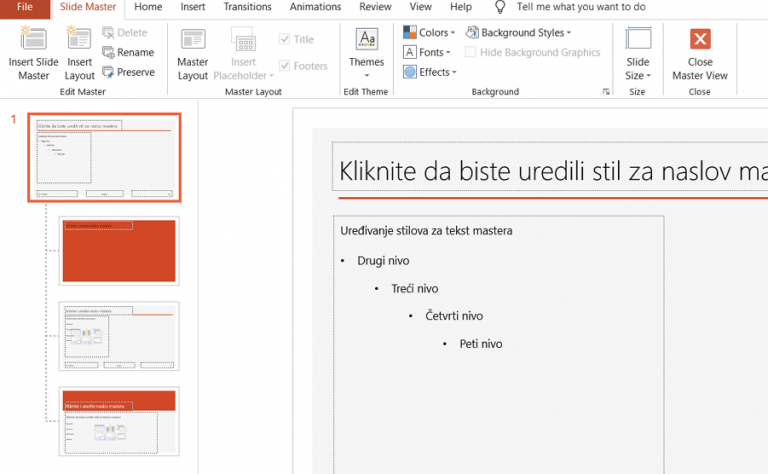The width and height of the screenshot is (768, 474).
Task: Open the Help tab
Action: point(461,7)
